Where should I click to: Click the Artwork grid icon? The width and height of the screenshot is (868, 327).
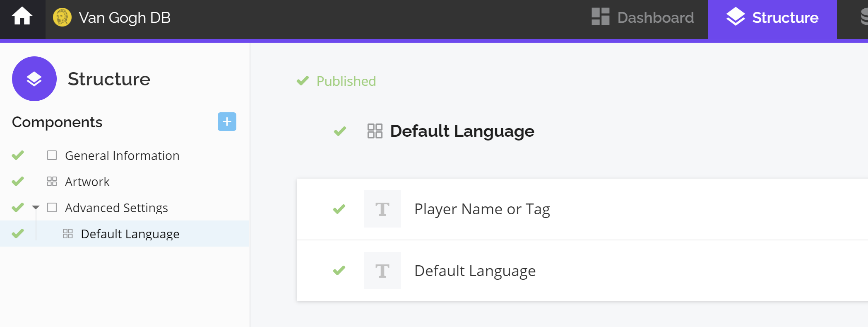52,181
